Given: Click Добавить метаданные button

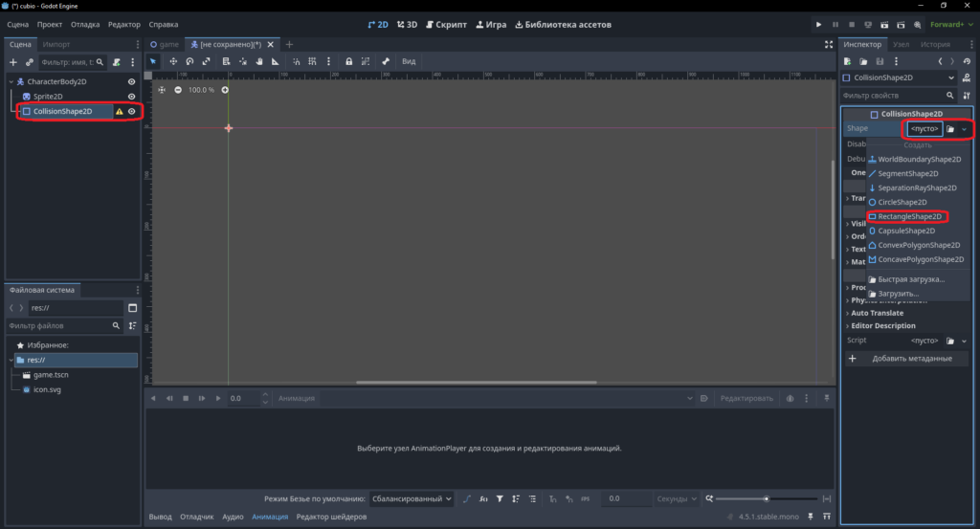Looking at the screenshot, I should coord(904,359).
